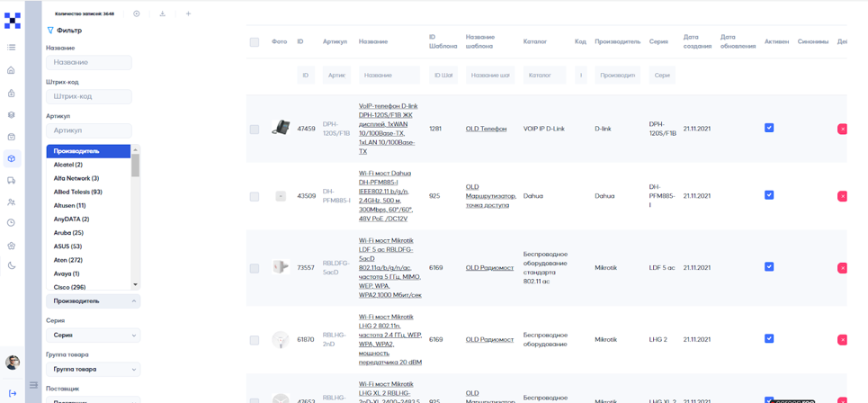The image size is (868, 403).
Task: Open OLD Телефон template link
Action: (x=486, y=129)
